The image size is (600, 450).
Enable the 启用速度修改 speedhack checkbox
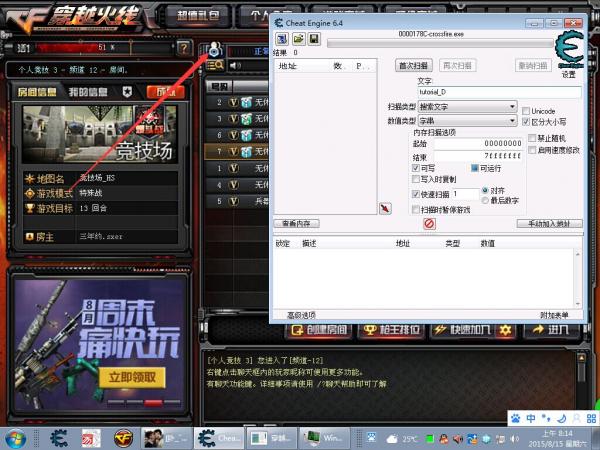click(532, 150)
